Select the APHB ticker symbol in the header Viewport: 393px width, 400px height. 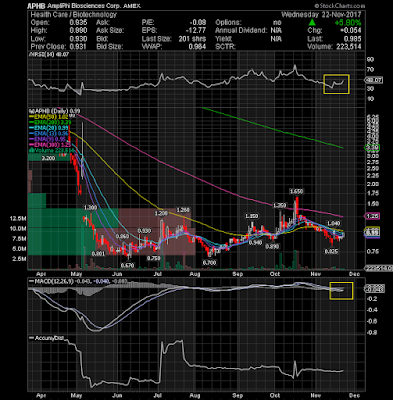click(35, 6)
